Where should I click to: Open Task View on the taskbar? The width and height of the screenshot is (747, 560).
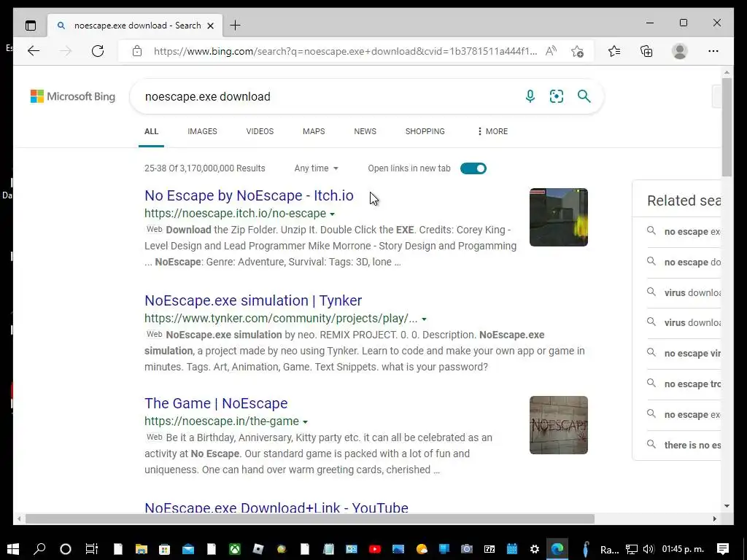pyautogui.click(x=91, y=549)
